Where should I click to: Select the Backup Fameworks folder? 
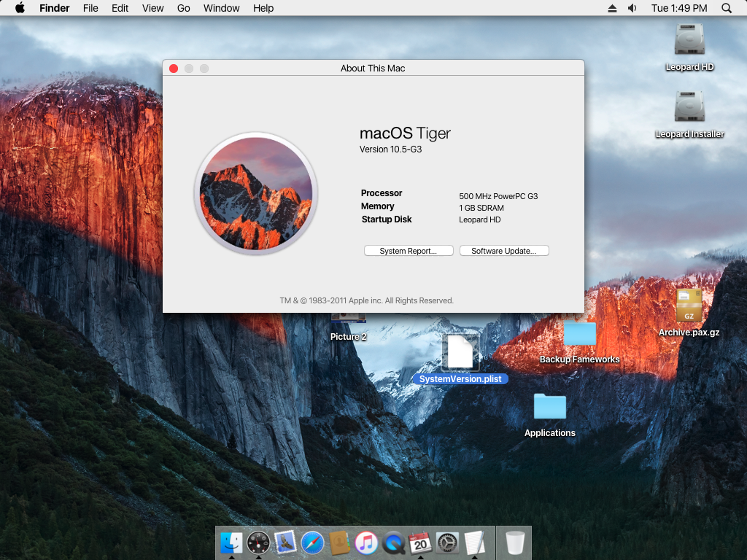[579, 333]
